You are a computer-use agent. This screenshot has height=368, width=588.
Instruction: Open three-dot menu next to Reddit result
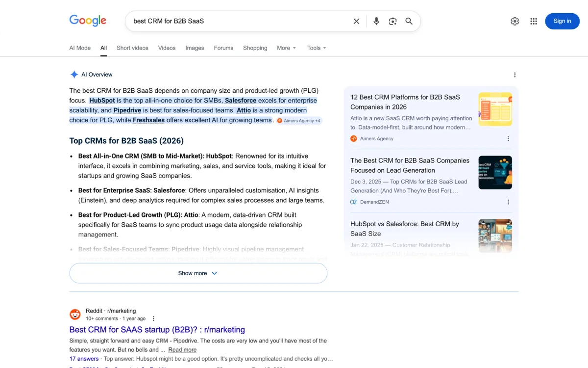click(x=153, y=318)
